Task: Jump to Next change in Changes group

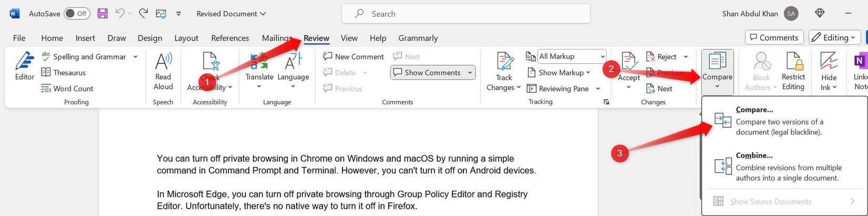Action: [x=659, y=89]
